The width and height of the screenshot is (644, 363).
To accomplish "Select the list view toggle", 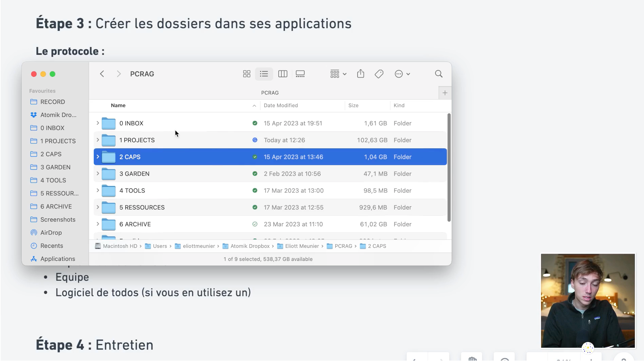I will click(x=264, y=74).
